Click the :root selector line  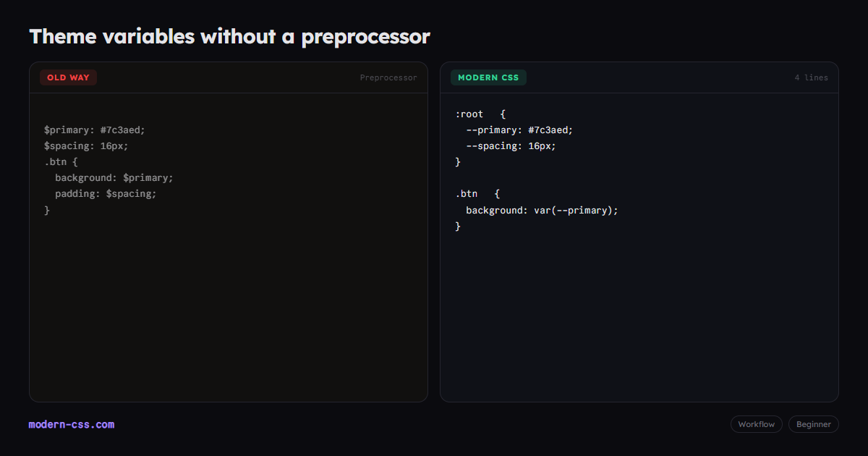(480, 114)
